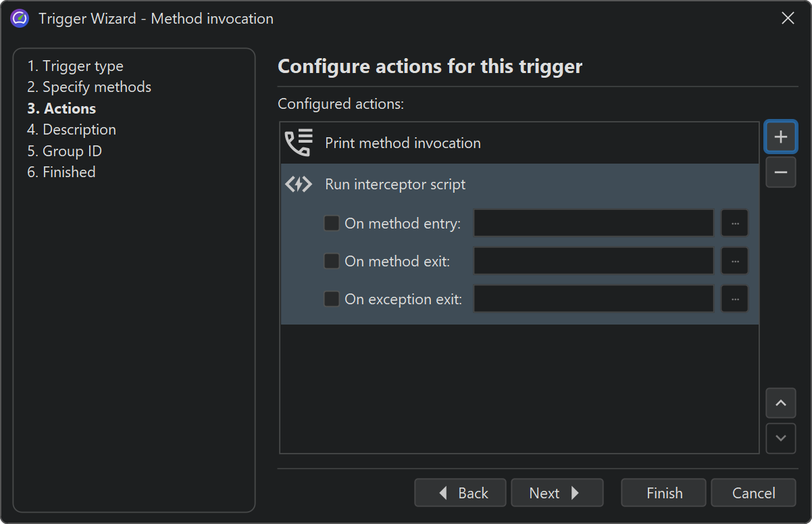
Task: Move selected action up with chevron
Action: (x=781, y=403)
